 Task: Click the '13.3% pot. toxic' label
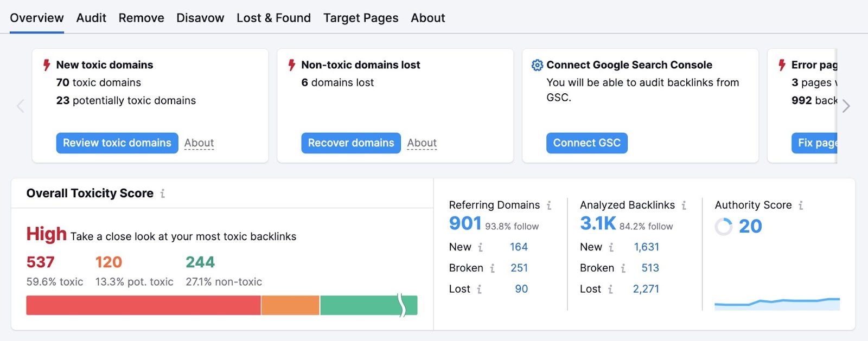coord(134,282)
